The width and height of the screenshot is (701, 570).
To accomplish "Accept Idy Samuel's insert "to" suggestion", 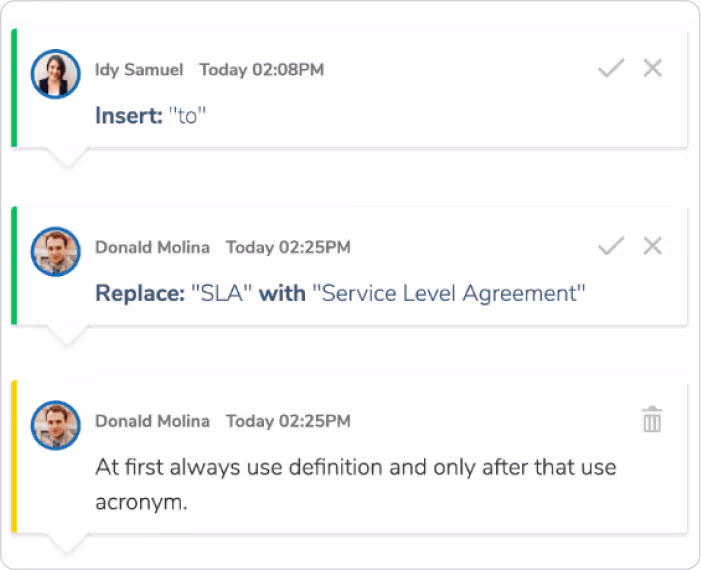I will click(x=610, y=69).
